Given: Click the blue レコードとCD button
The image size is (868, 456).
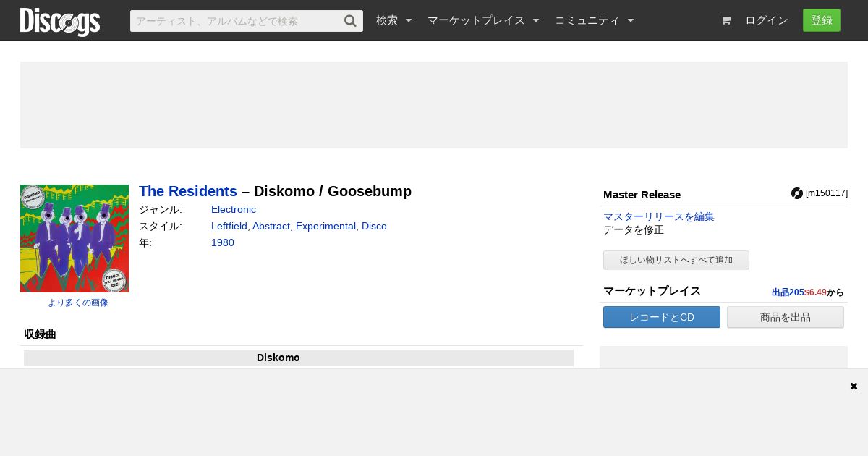Looking at the screenshot, I should pyautogui.click(x=662, y=317).
